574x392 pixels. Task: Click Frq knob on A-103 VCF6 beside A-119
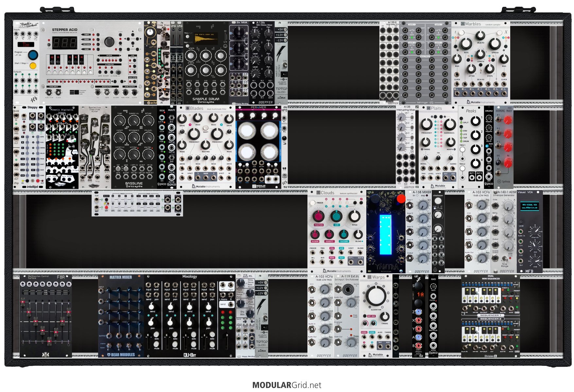[324, 289]
